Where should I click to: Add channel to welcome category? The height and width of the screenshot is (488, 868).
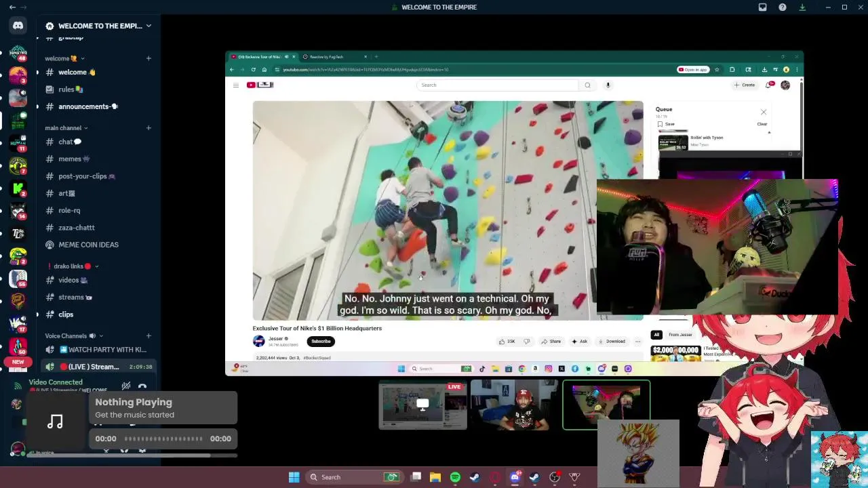coord(149,58)
